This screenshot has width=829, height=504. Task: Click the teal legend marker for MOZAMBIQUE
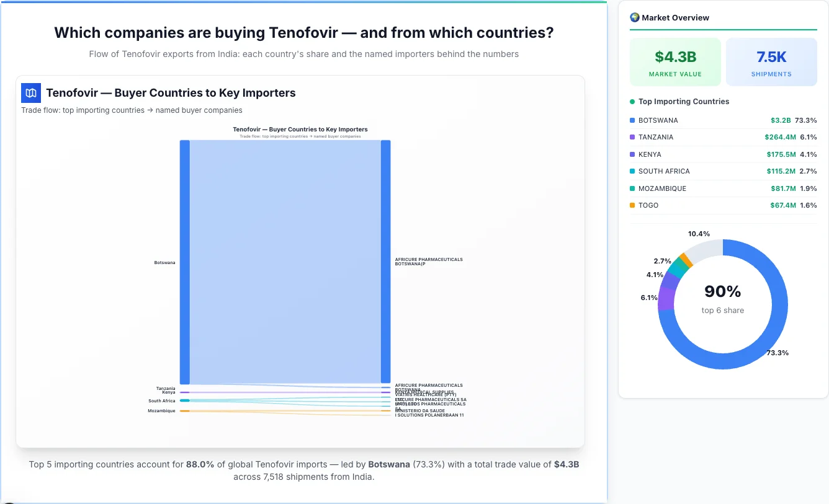[x=633, y=188]
